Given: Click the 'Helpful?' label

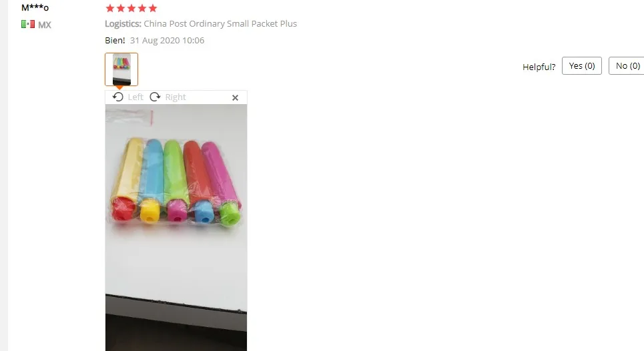Looking at the screenshot, I should pyautogui.click(x=539, y=67).
